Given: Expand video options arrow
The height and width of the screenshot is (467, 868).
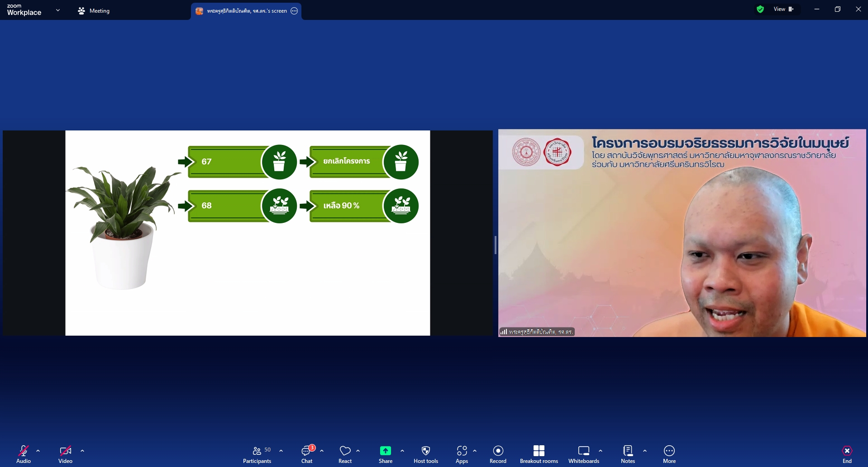Looking at the screenshot, I should tap(82, 451).
